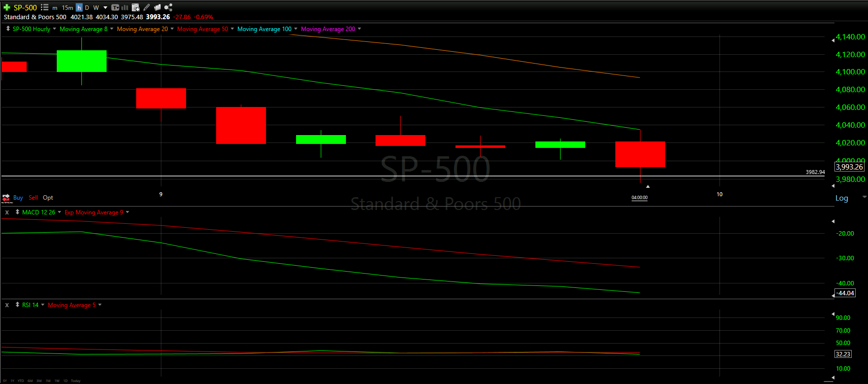Open the Moving Average 20 dropdown

click(172, 29)
